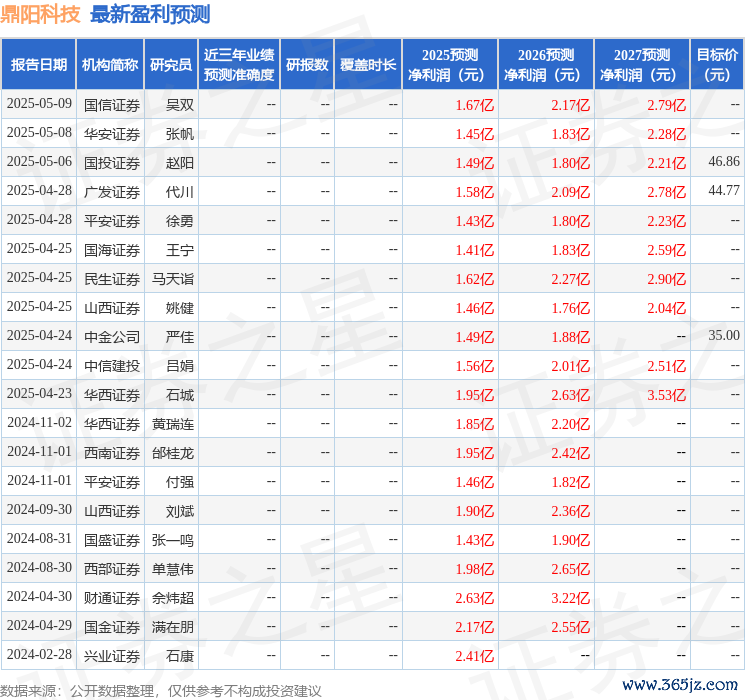Screen dimensions: 745x700
Task: Click the 研究员 column header
Action: [170, 65]
